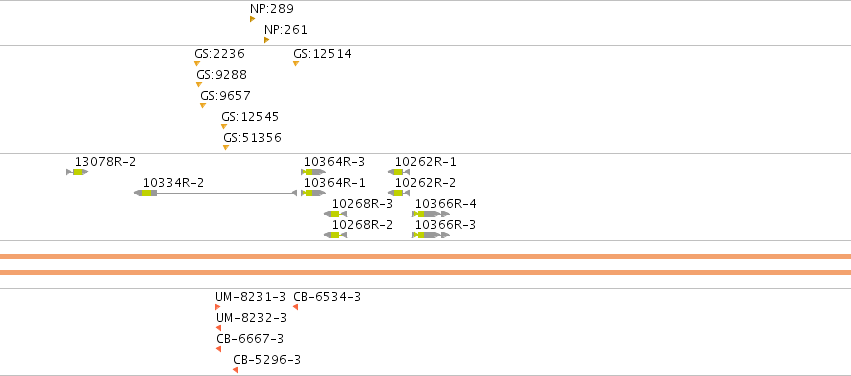Click the 10366R-3 text label
Screen dimensions: 851x376
point(446,225)
